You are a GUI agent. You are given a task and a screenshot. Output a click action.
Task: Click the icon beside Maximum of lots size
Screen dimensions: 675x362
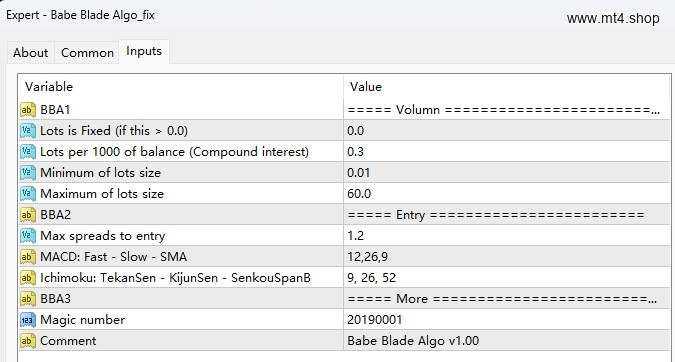(28, 194)
